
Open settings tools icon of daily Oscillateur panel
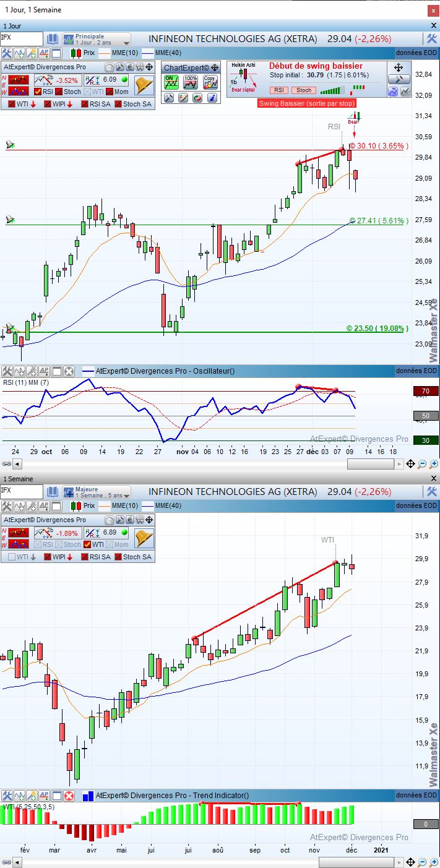click(x=7, y=371)
